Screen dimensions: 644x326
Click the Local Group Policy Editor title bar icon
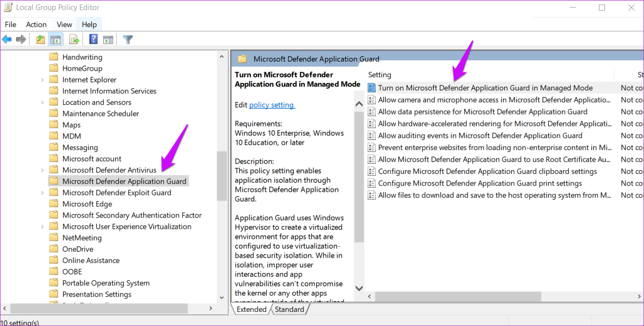7,8
